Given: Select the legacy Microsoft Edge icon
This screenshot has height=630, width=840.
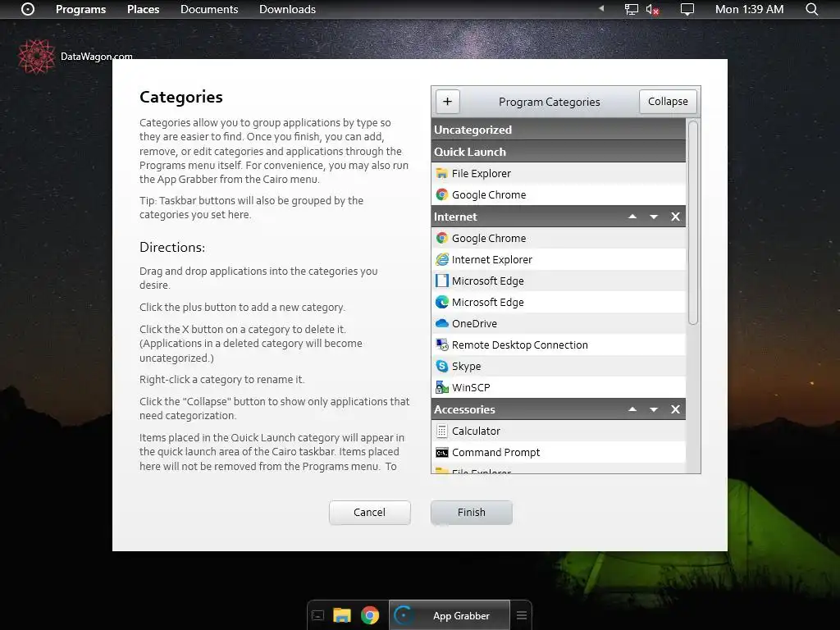Looking at the screenshot, I should click(x=442, y=281).
